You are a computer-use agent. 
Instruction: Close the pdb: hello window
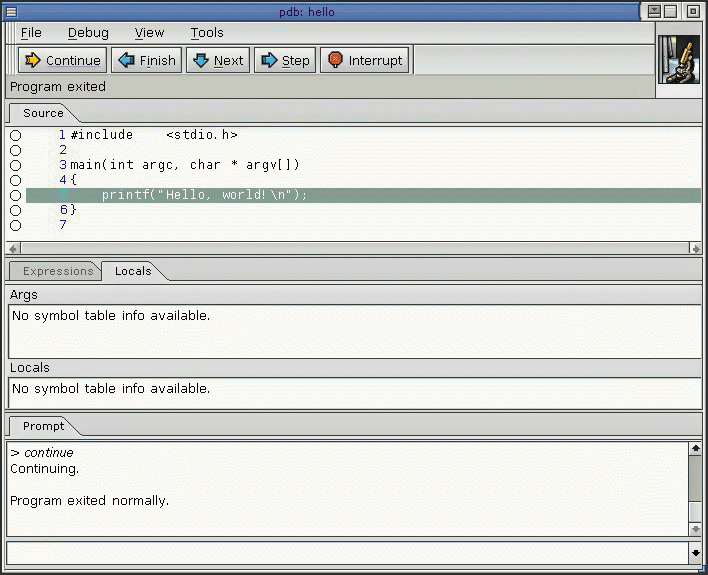tap(693, 12)
